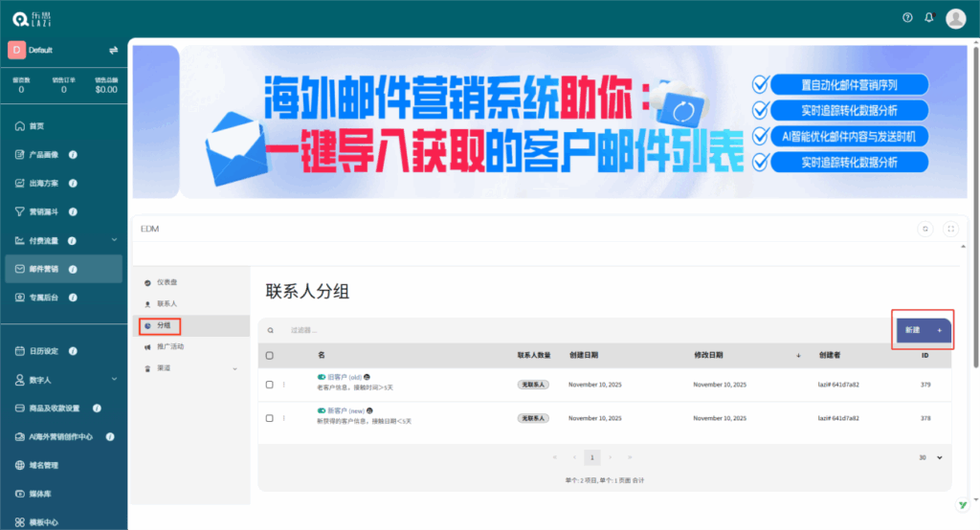
Task: Open the help question mark icon
Action: [907, 18]
